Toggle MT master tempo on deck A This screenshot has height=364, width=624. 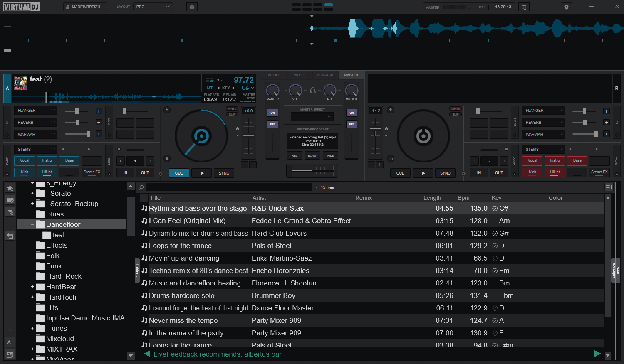click(x=210, y=88)
